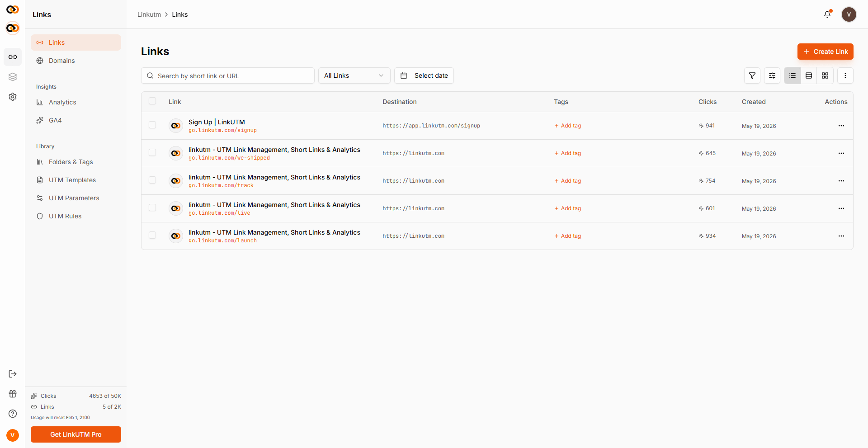Viewport: 868px width, 448px height.
Task: Open GA4 in the sidebar
Action: (76, 120)
